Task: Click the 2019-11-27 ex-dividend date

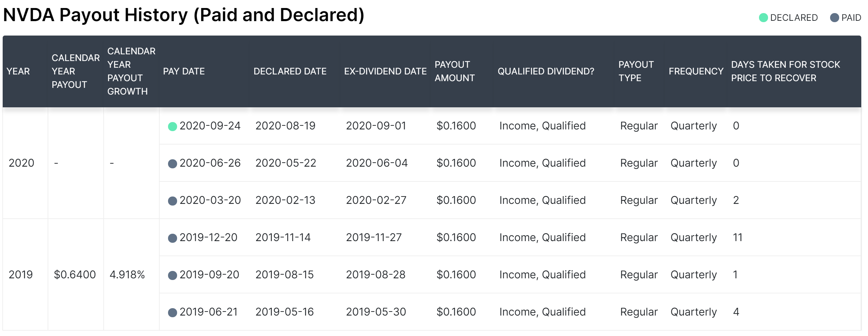Action: point(374,238)
